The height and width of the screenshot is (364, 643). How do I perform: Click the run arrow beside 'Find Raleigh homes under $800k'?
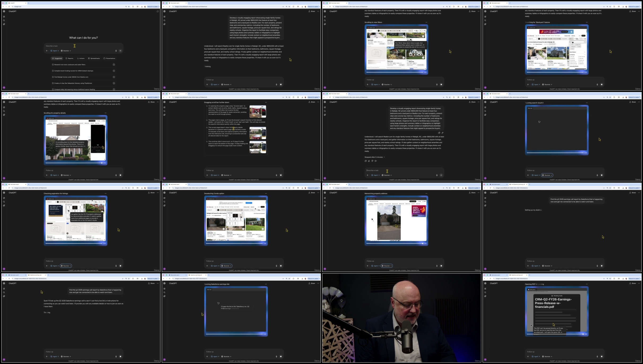114,77
